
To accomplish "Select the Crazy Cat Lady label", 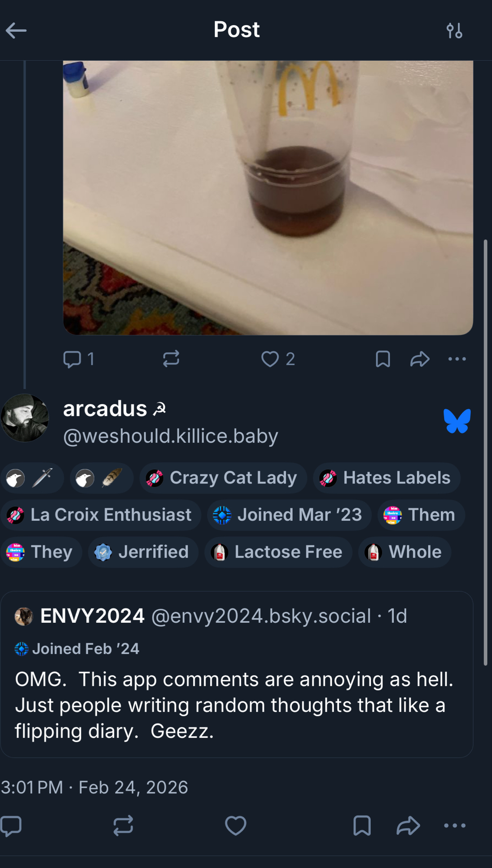I will pos(223,478).
